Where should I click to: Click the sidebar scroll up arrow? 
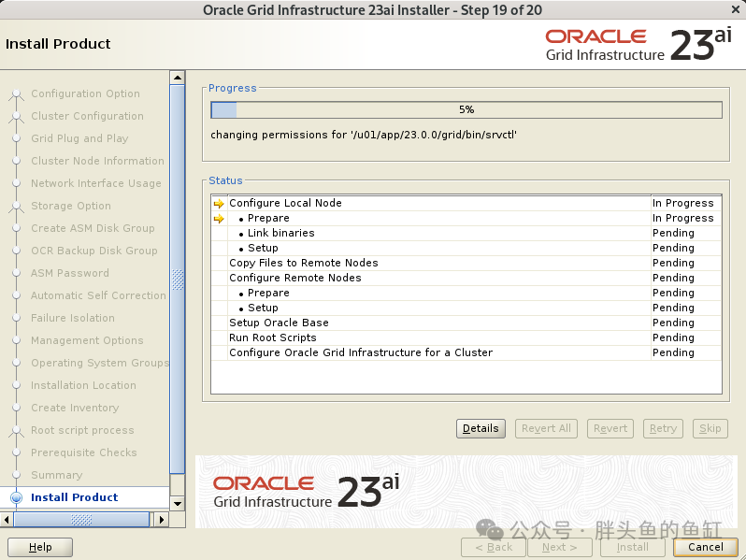click(178, 78)
